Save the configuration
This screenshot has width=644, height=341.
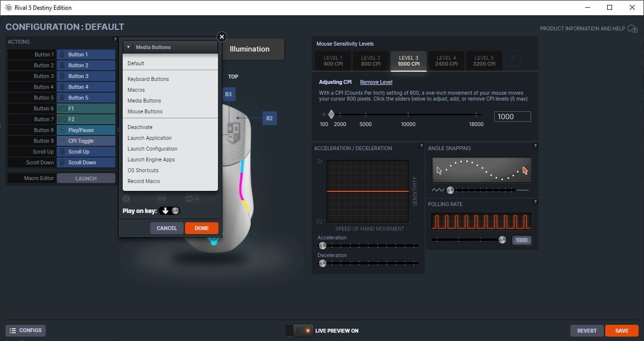pyautogui.click(x=622, y=331)
